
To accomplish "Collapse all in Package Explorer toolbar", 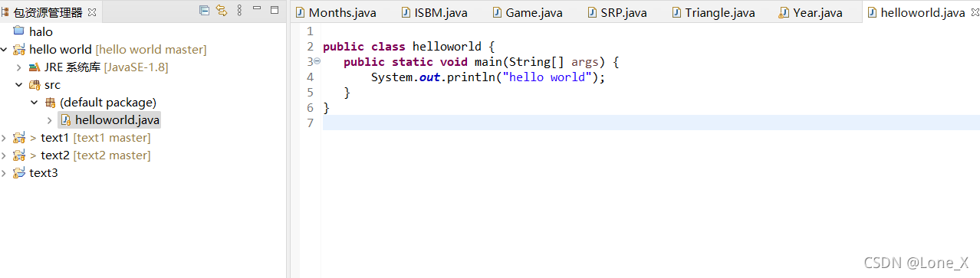I will [204, 10].
